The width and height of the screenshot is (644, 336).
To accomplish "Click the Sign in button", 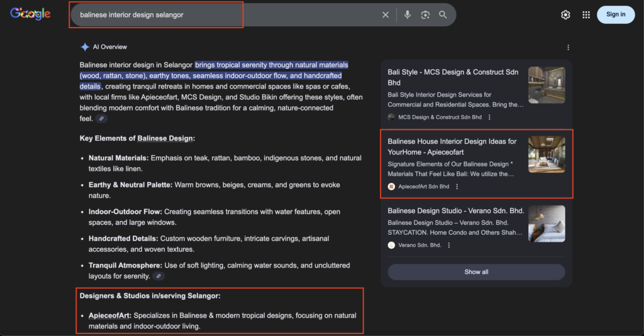I will tap(615, 14).
